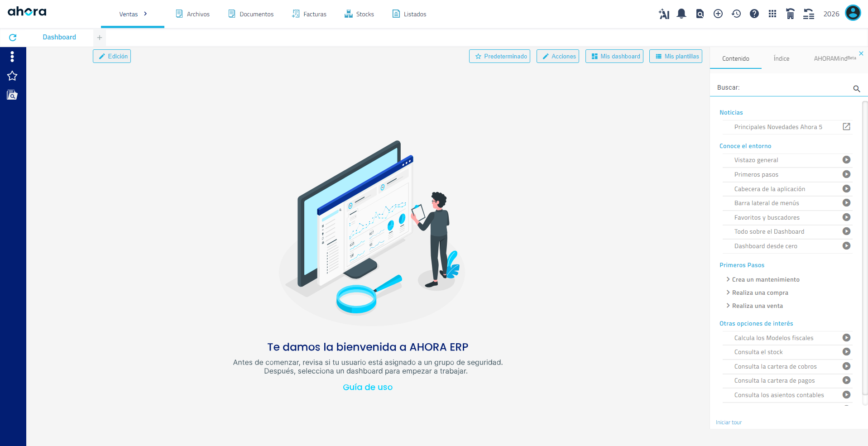This screenshot has width=868, height=446.
Task: Open the Archivos menu
Action: point(193,14)
